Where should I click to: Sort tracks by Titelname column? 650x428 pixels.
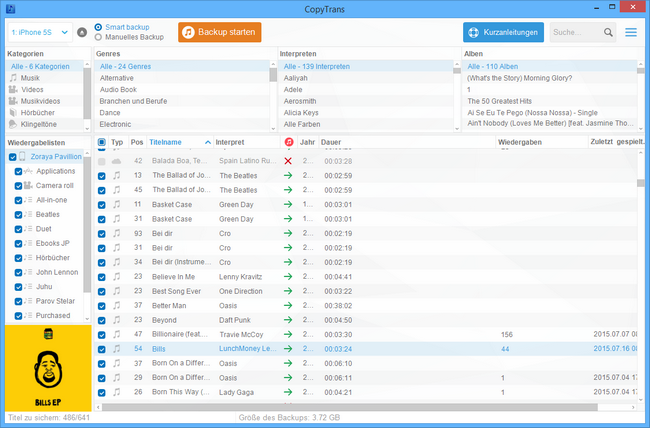(x=166, y=142)
